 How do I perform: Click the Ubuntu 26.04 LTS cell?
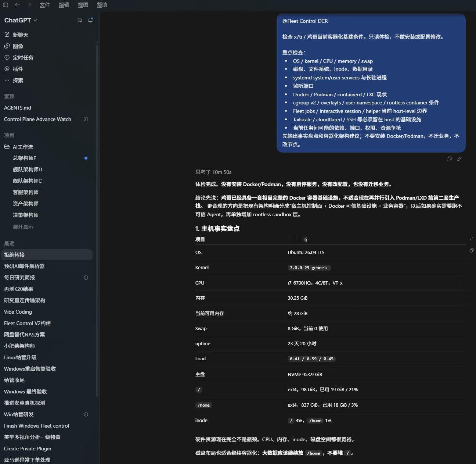(x=306, y=253)
